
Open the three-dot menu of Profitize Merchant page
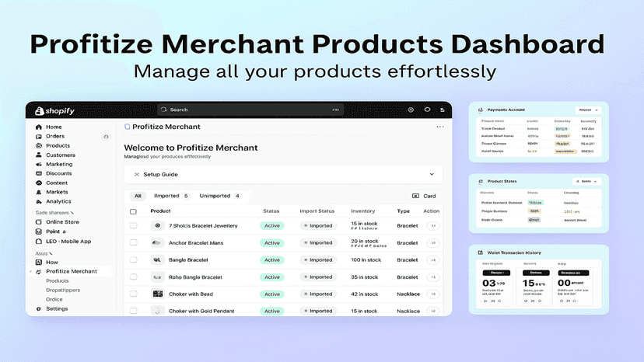pyautogui.click(x=440, y=127)
